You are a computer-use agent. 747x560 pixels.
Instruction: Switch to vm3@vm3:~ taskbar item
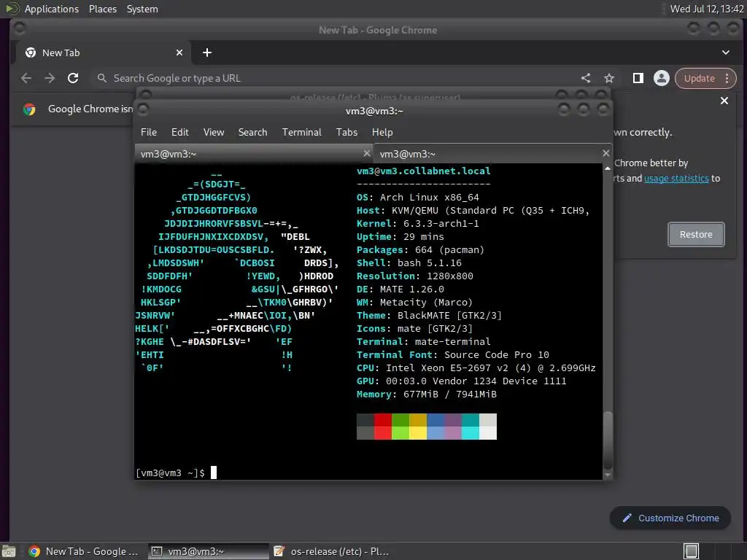[209, 551]
